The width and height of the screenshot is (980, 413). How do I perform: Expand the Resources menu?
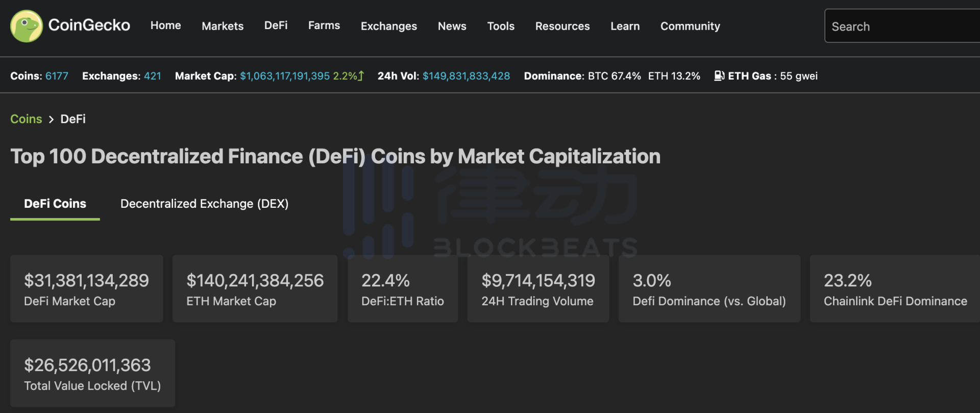562,26
